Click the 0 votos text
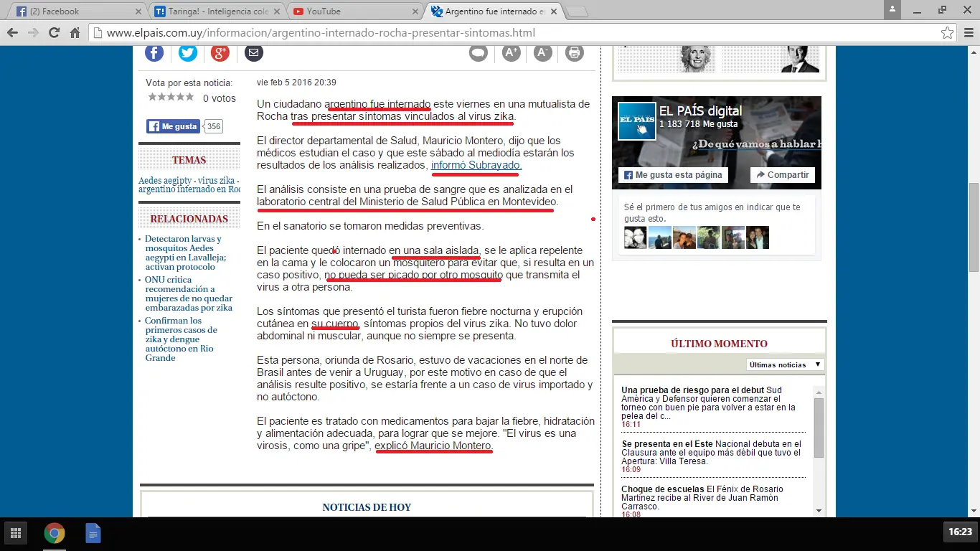 220,98
